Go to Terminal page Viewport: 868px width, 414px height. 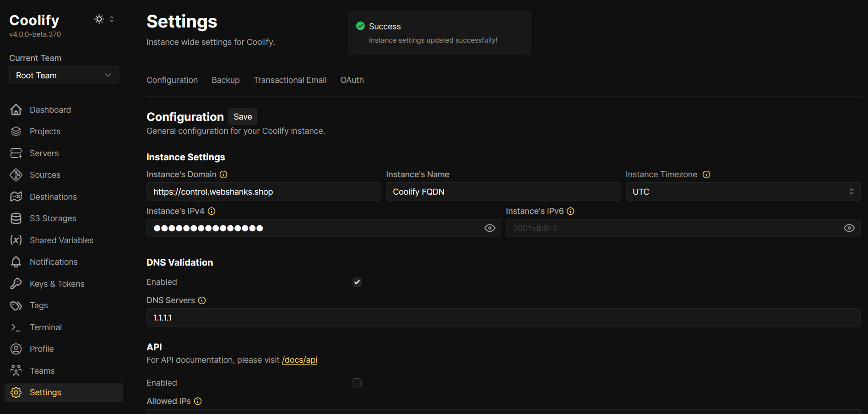pos(64,327)
